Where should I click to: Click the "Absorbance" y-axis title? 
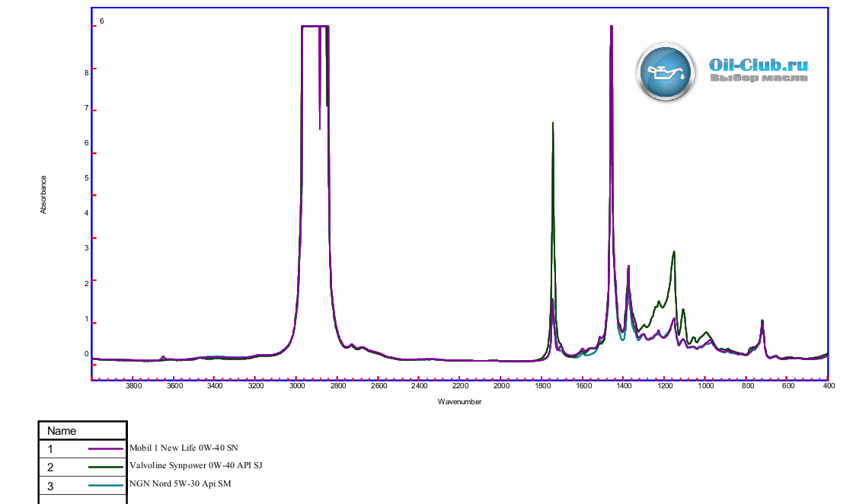click(x=43, y=195)
